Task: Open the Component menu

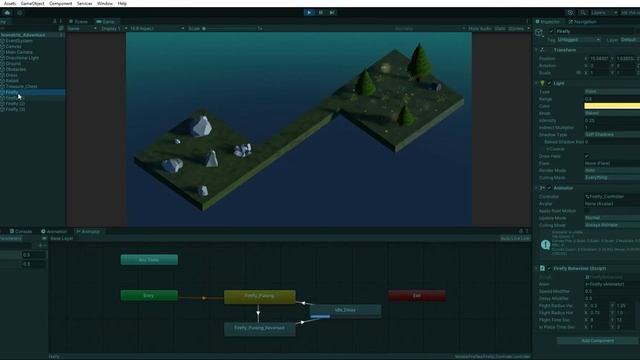Action: click(x=60, y=3)
